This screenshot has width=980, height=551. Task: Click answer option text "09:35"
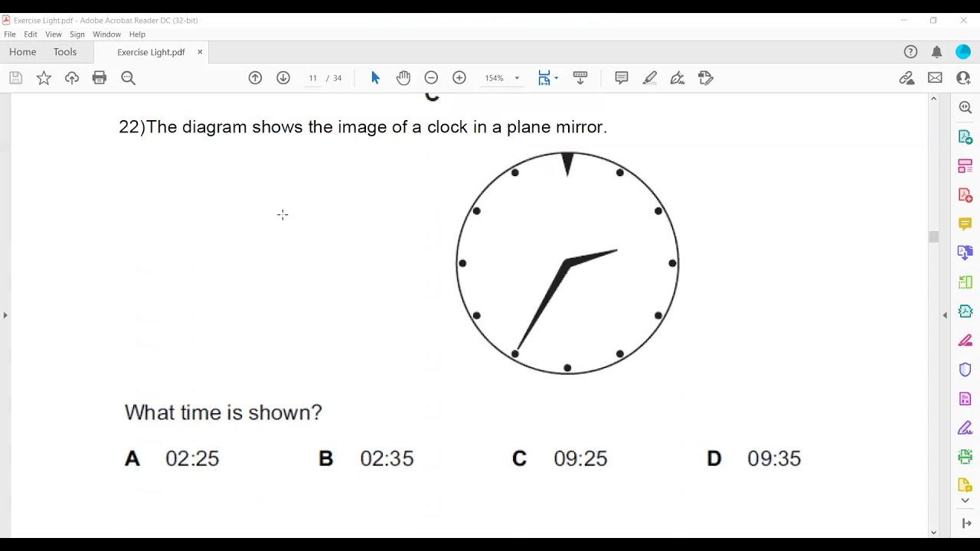[774, 458]
